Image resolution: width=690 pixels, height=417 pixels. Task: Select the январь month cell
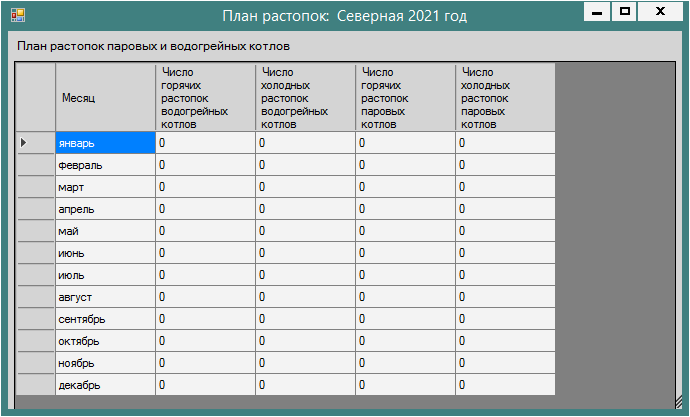click(x=105, y=143)
